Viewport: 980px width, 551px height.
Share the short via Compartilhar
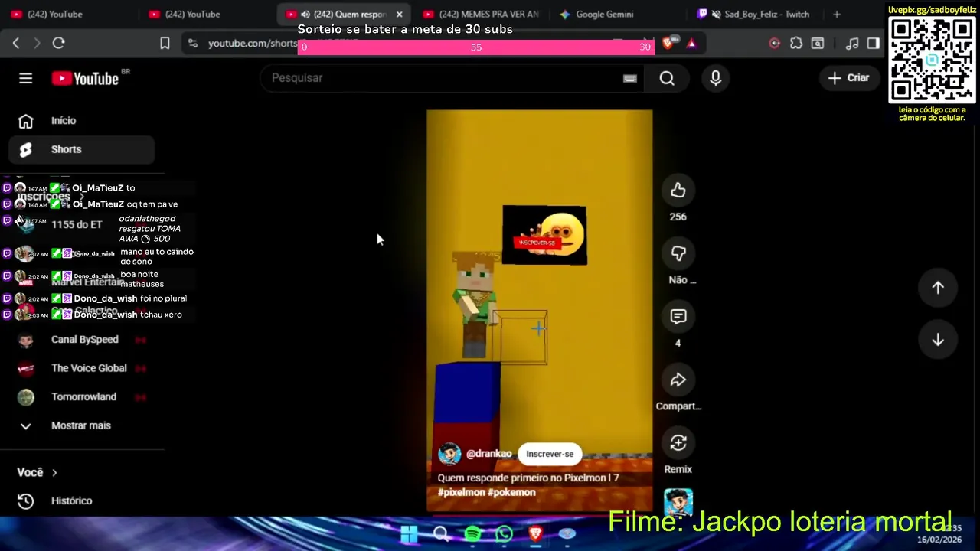click(678, 380)
